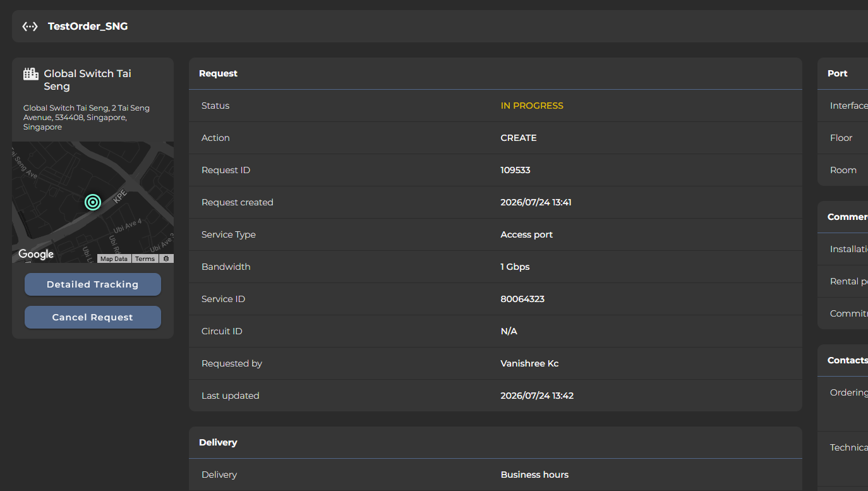Click the Circuit ID label
The height and width of the screenshot is (491, 868).
pyautogui.click(x=222, y=331)
